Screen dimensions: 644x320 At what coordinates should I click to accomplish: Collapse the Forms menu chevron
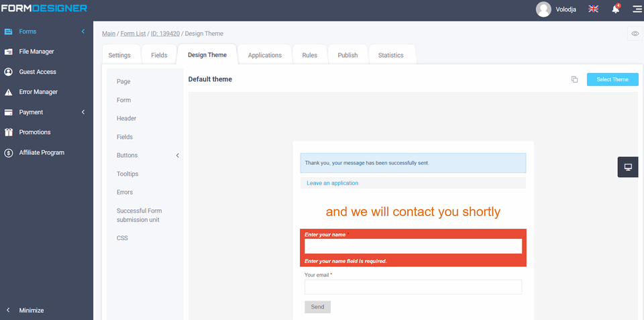click(x=83, y=32)
